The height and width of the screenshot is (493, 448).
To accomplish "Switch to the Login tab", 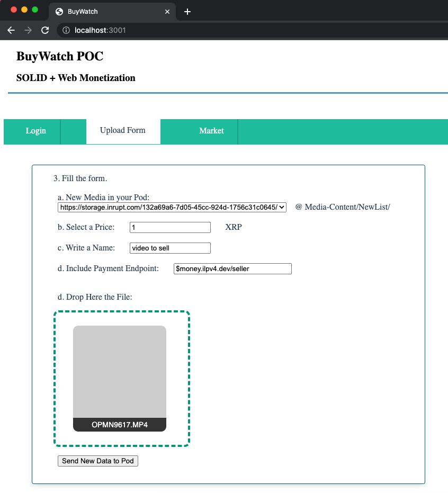I will click(x=36, y=131).
